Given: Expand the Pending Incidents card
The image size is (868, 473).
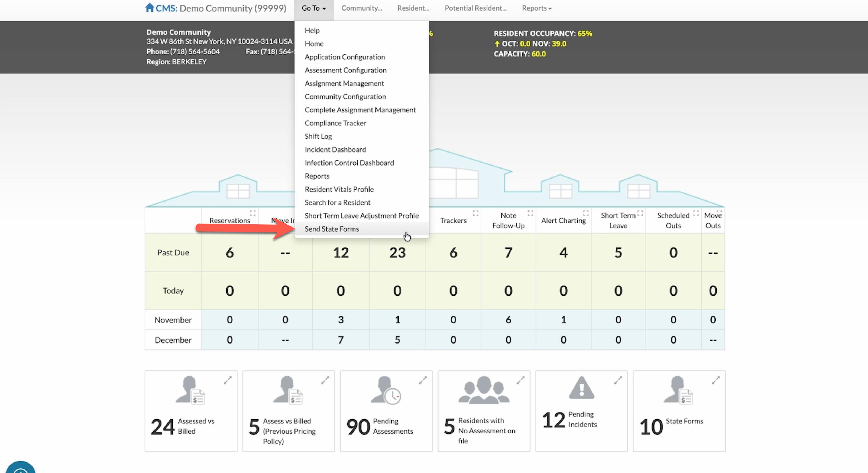Looking at the screenshot, I should click(x=618, y=380).
